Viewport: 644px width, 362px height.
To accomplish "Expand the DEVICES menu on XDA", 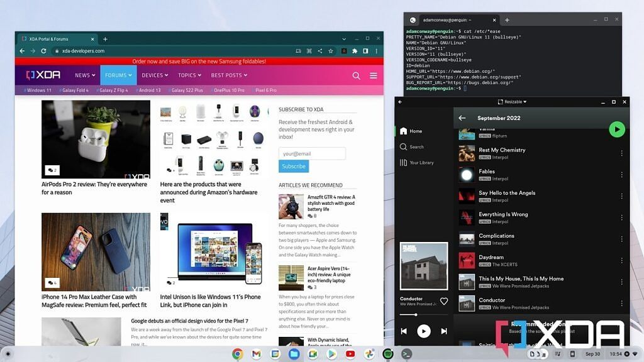I will point(155,75).
